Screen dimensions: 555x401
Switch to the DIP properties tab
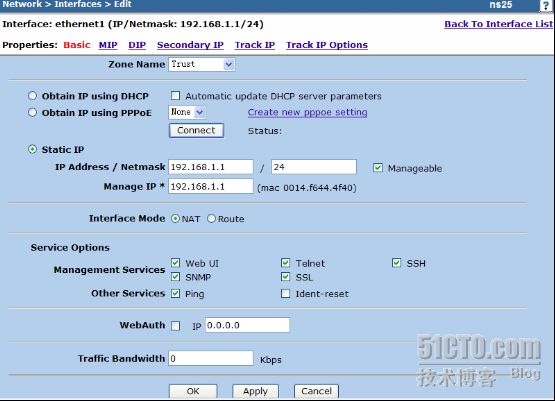[137, 45]
